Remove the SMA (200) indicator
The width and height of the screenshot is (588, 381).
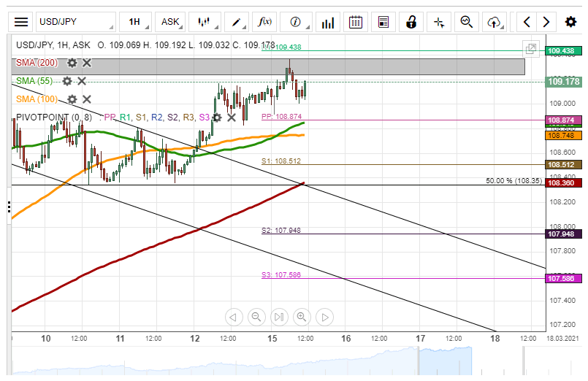[87, 63]
